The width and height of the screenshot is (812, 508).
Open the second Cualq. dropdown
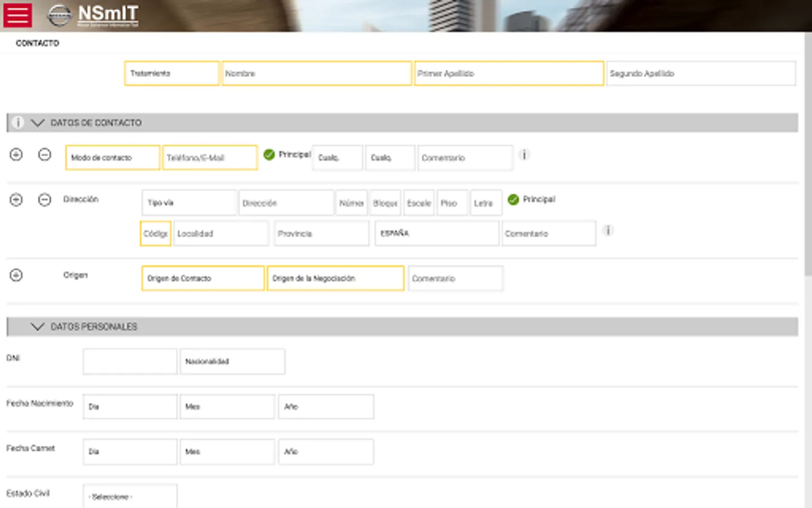(x=390, y=158)
